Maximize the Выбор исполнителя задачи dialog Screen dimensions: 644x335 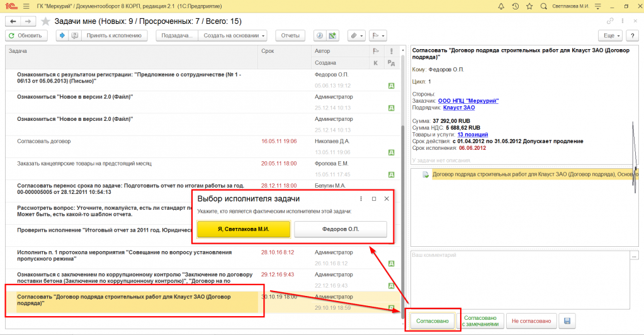click(374, 199)
